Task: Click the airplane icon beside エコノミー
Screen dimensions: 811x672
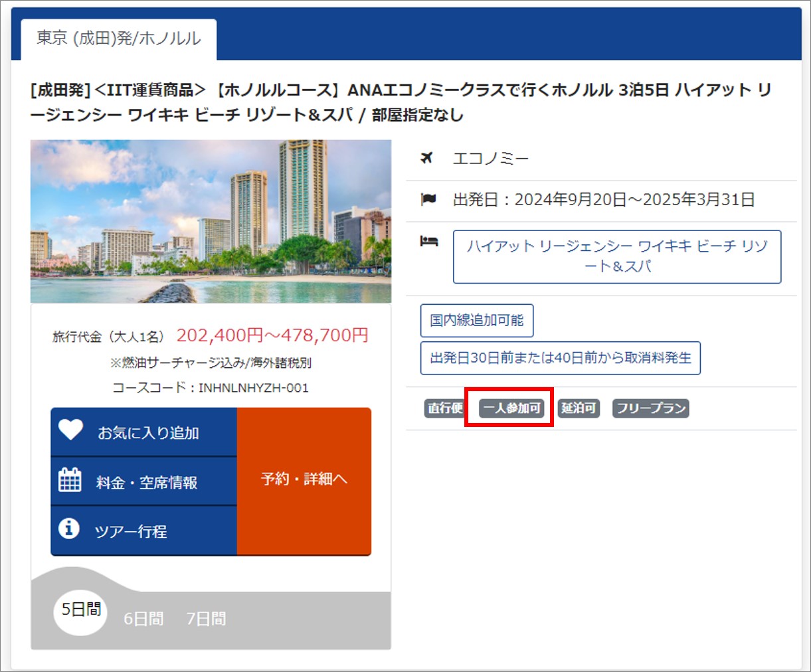Action: point(427,158)
